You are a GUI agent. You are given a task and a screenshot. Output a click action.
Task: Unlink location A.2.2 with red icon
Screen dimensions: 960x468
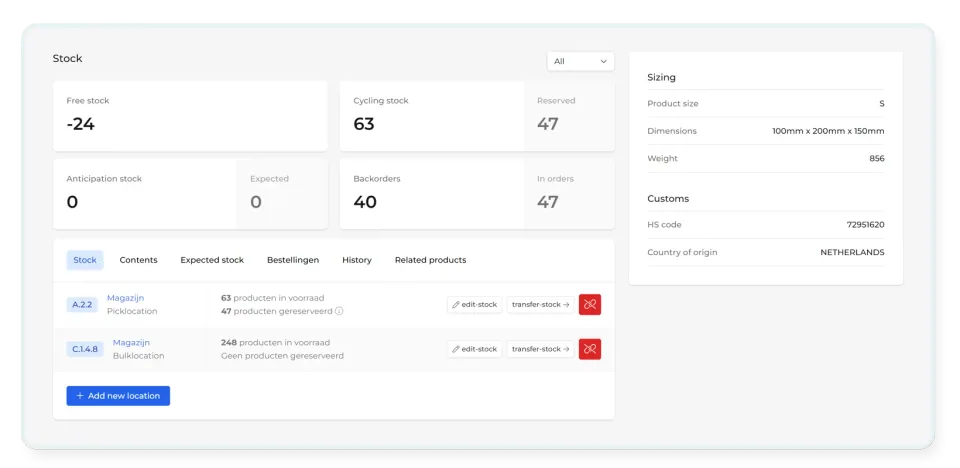point(590,304)
